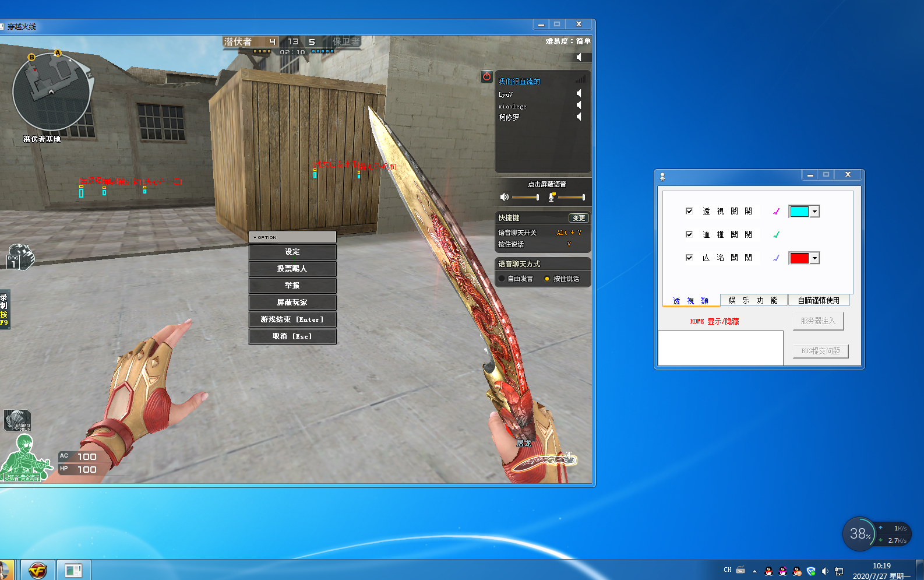Click player name 我们很直流的 in voice list
Image resolution: width=924 pixels, height=580 pixels.
point(519,82)
